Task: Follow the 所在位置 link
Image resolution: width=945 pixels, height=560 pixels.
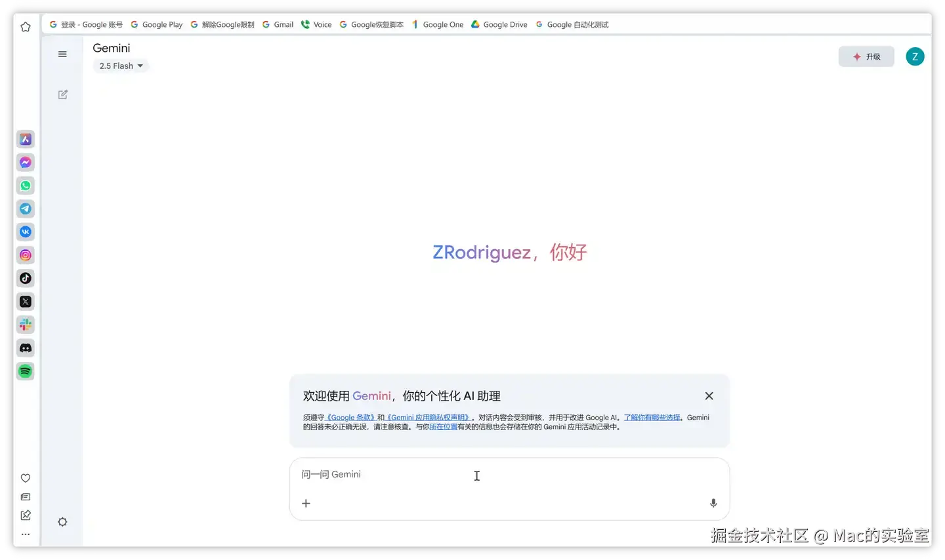Action: point(443,427)
